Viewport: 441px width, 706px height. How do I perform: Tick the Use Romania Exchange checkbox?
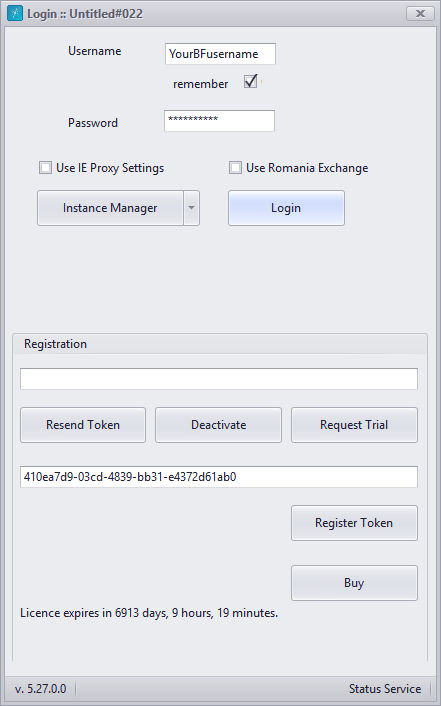pos(235,168)
